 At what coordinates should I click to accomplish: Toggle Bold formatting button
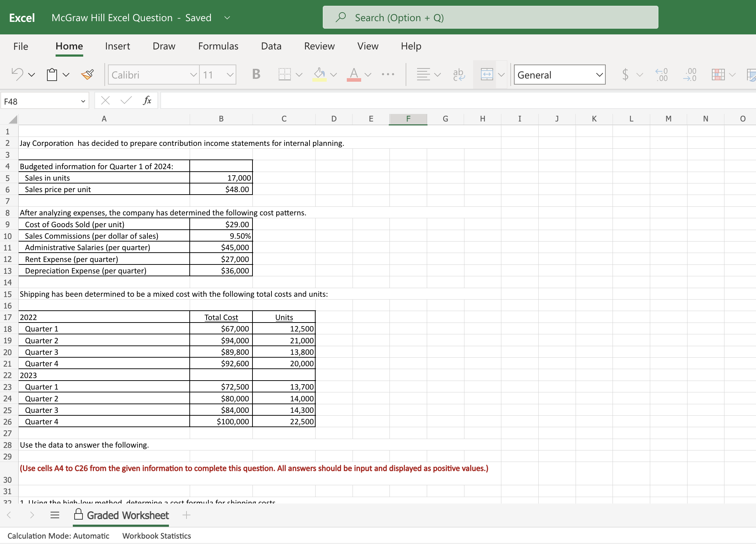[256, 75]
